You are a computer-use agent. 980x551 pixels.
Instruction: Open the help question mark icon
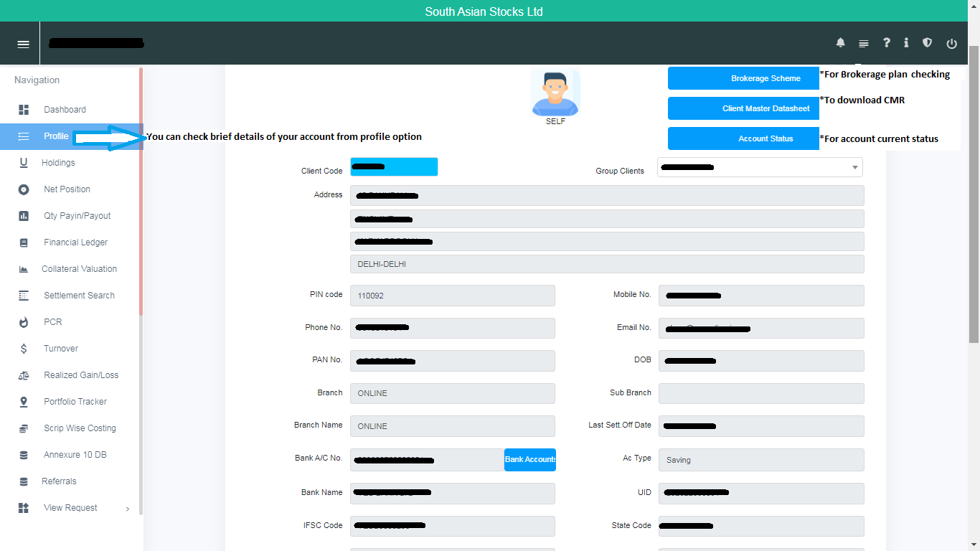click(x=887, y=43)
